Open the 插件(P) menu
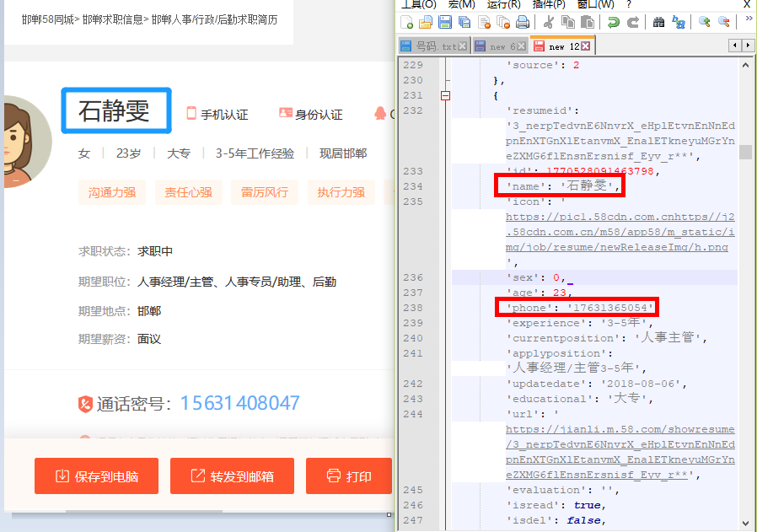The image size is (757, 532). (549, 4)
